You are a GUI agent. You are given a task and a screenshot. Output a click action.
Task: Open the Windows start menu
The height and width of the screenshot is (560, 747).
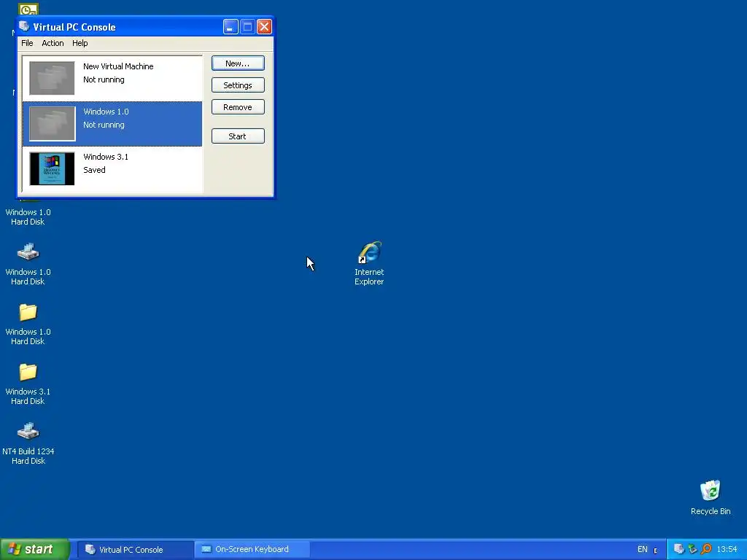pyautogui.click(x=35, y=549)
